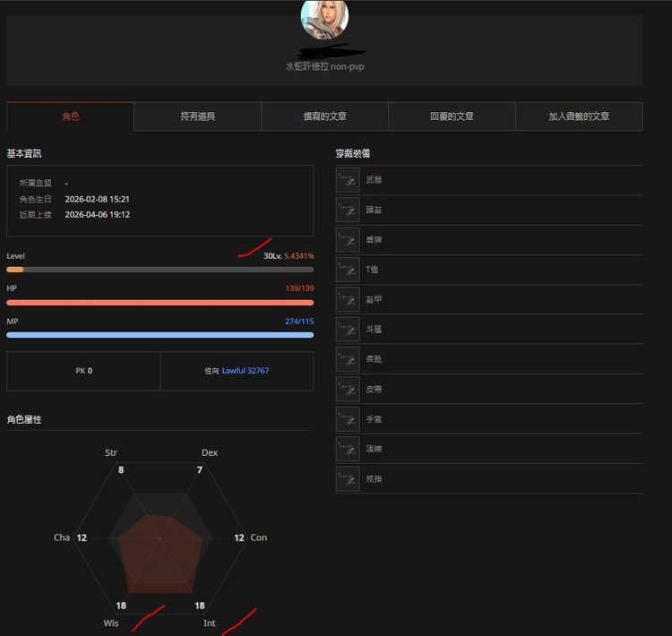Click the 頭盔 helmet slot icon
This screenshot has width=672, height=636.
(x=348, y=210)
